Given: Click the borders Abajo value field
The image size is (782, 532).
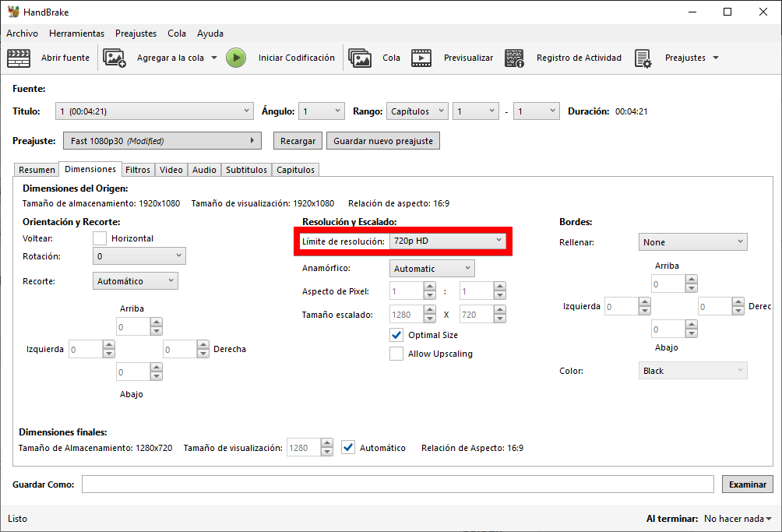Looking at the screenshot, I should tap(668, 329).
